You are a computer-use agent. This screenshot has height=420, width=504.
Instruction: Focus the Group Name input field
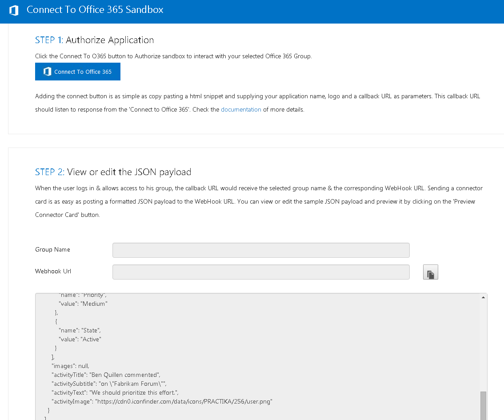[260, 250]
